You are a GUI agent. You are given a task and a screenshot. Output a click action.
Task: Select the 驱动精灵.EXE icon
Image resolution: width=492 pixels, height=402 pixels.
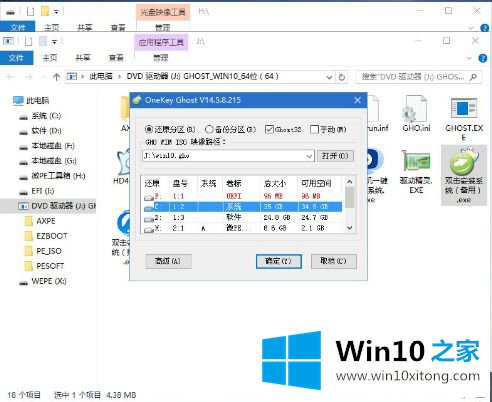[x=416, y=172]
